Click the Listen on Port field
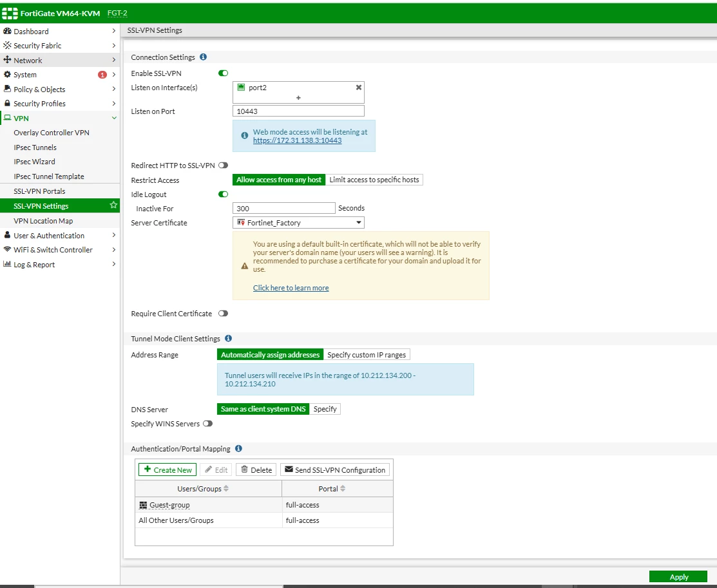The image size is (717, 588). (x=299, y=111)
